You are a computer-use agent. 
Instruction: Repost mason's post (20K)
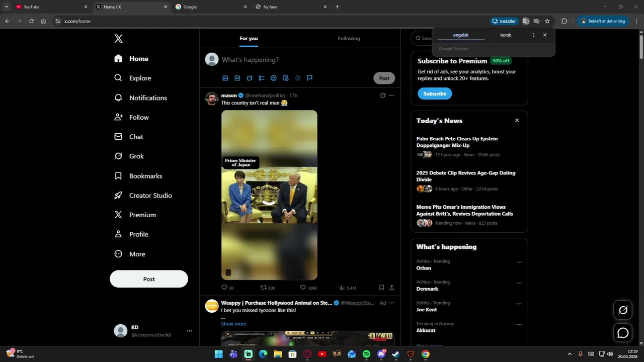(268, 288)
